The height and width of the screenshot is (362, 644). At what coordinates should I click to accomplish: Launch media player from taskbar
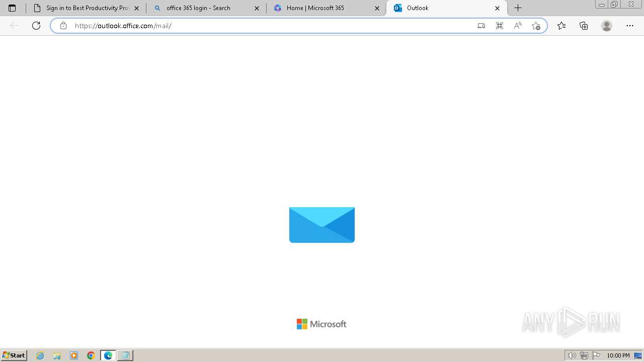point(74,355)
